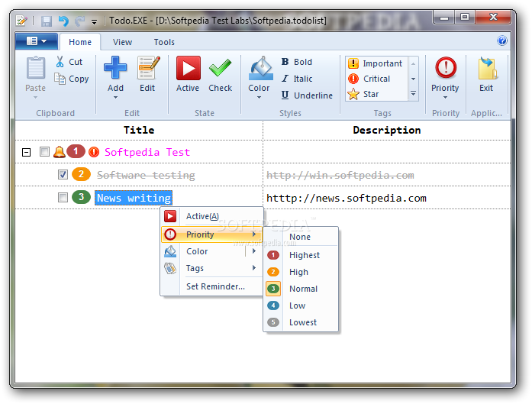This screenshot has height=404, width=532.
Task: Switch to the View ribbon tab
Action: pos(122,42)
